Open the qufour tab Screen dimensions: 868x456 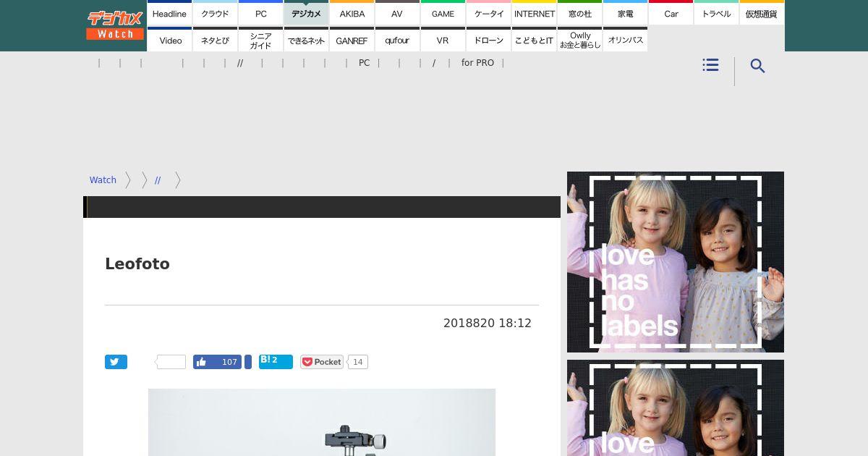(x=397, y=40)
